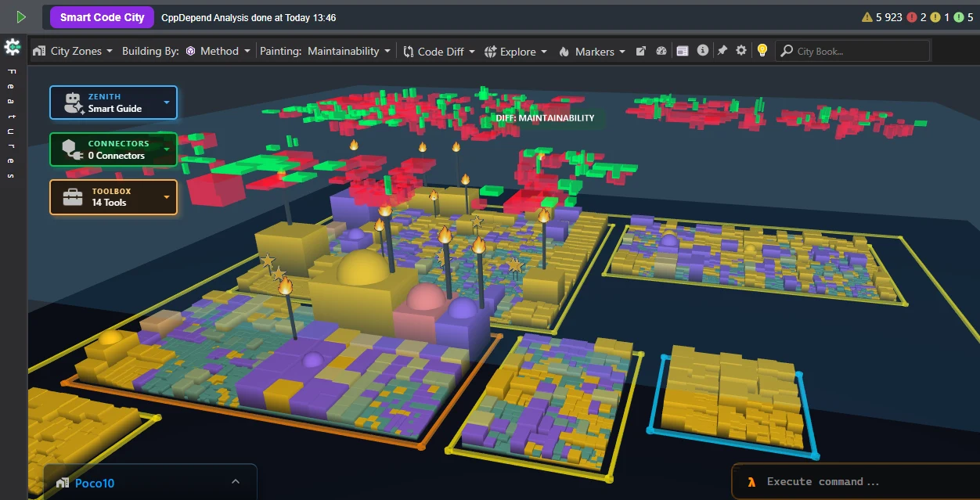This screenshot has width=980, height=500.
Task: Focus the Execute command input
Action: tap(856, 482)
